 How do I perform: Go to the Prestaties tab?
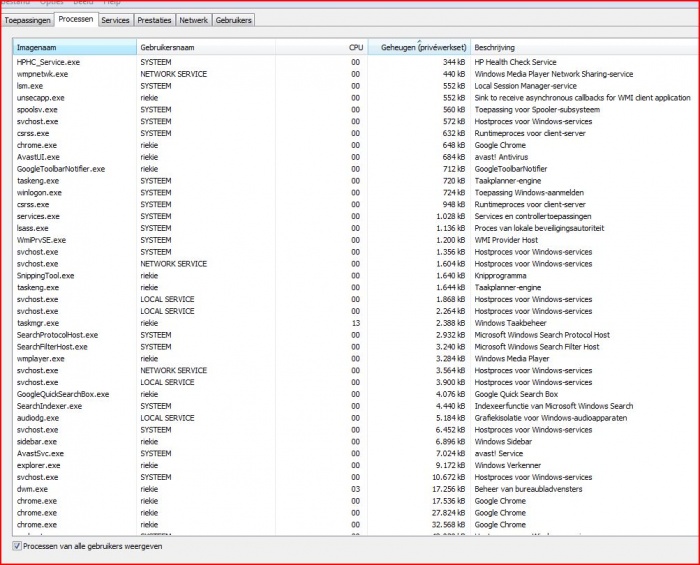154,21
